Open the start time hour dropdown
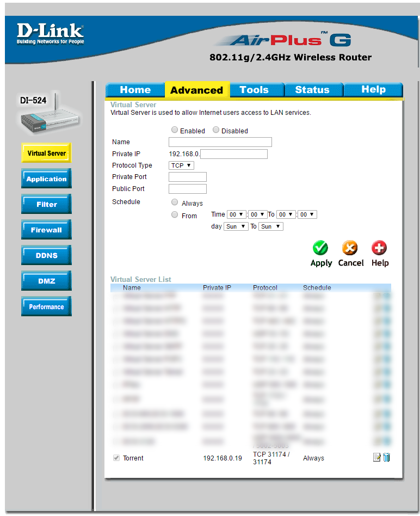Image resolution: width=420 pixels, height=516 pixels. coord(237,214)
